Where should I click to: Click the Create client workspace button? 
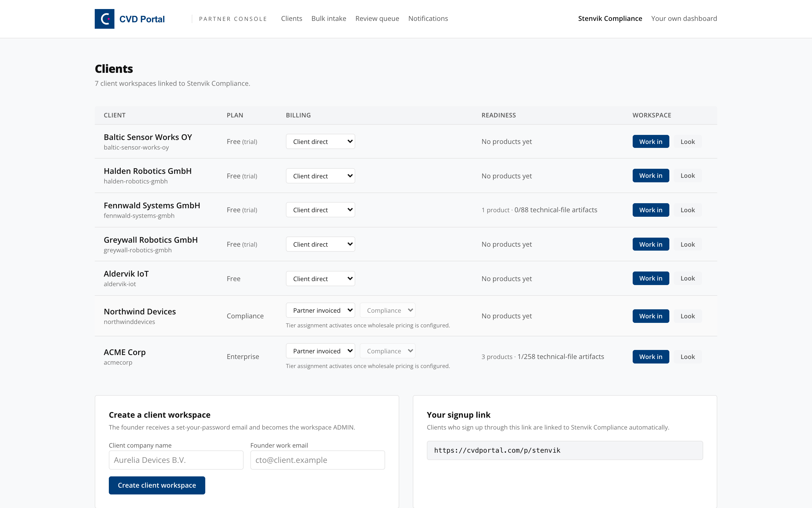pos(157,485)
